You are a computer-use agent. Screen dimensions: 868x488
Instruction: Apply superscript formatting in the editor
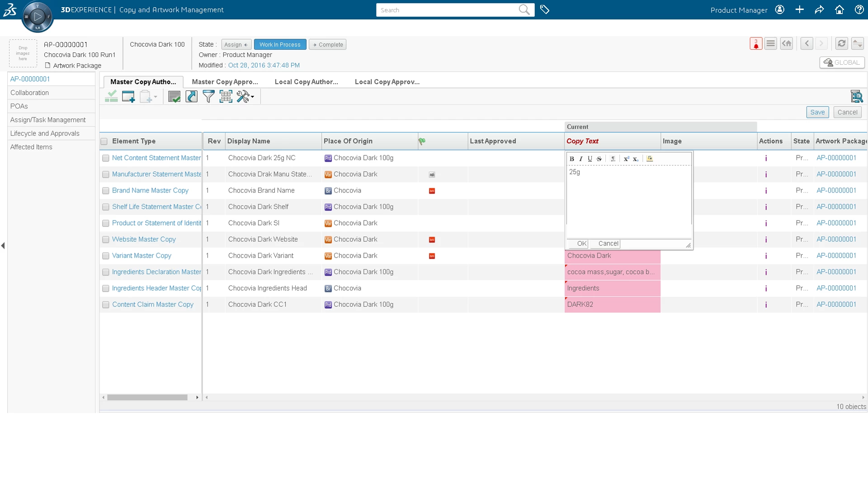pyautogui.click(x=626, y=159)
